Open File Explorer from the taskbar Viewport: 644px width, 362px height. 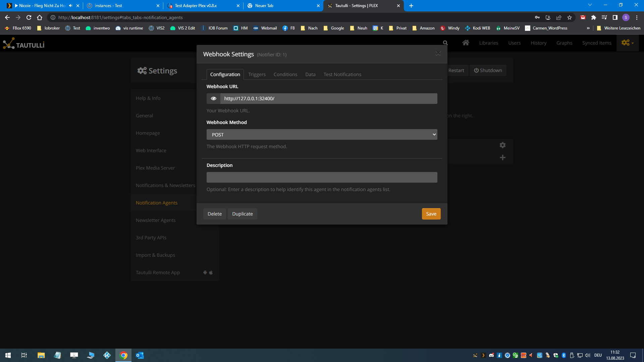[41, 355]
